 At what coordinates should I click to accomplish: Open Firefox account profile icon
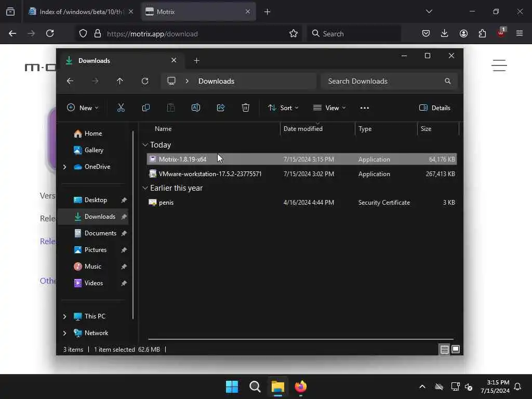point(463,33)
